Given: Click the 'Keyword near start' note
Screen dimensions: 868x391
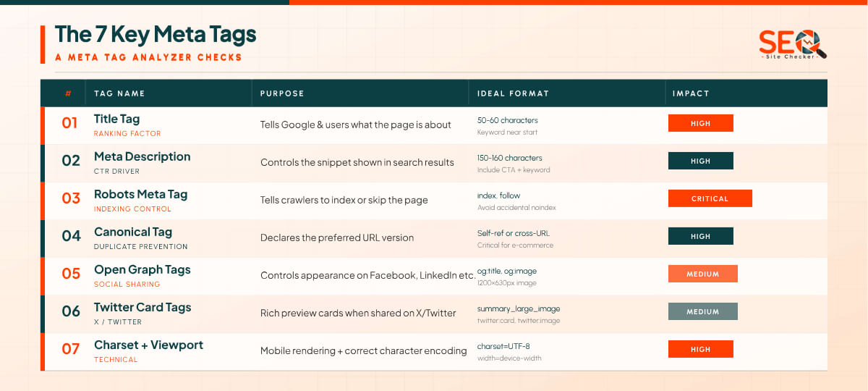Looking at the screenshot, I should tap(508, 133).
